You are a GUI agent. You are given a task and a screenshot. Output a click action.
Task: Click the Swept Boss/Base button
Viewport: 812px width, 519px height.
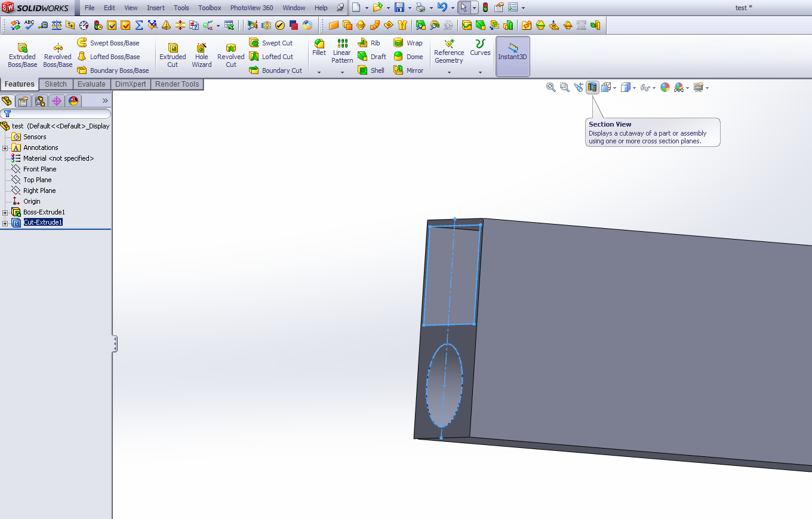pyautogui.click(x=108, y=43)
